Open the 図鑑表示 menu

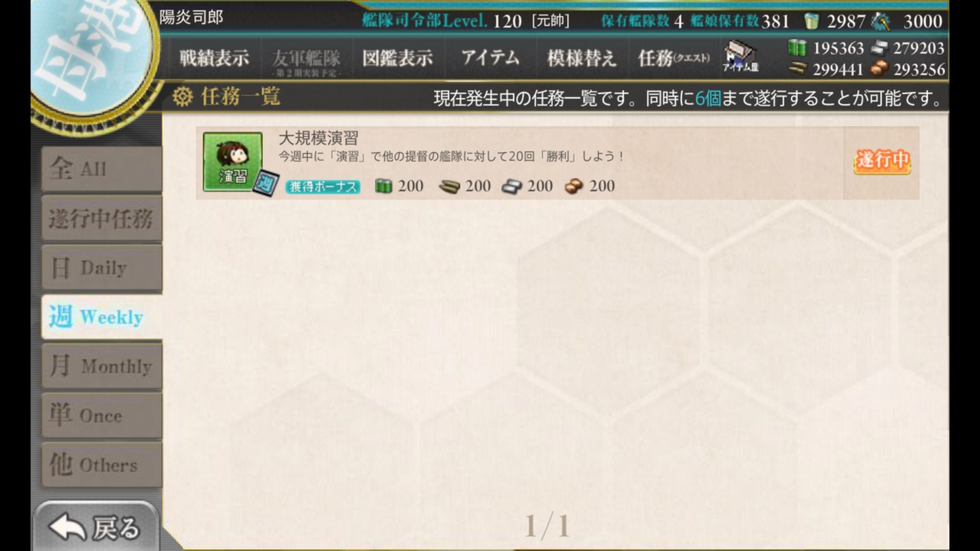(x=397, y=58)
